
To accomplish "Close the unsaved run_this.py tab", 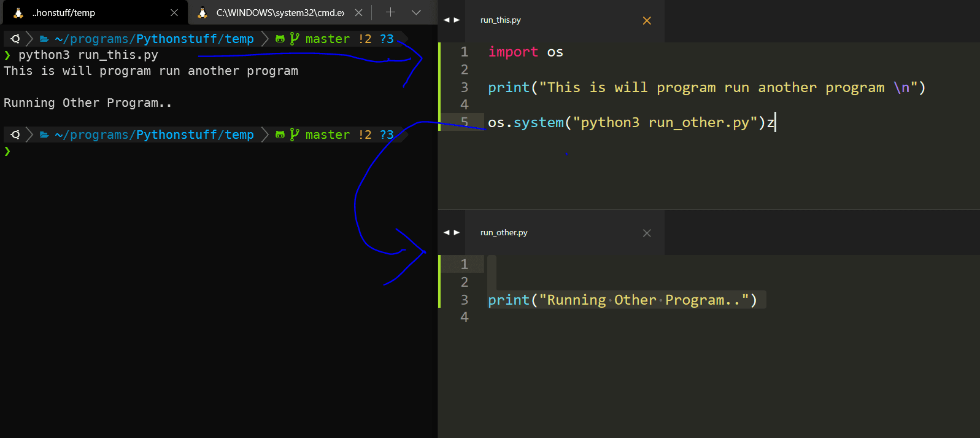I will click(x=647, y=21).
